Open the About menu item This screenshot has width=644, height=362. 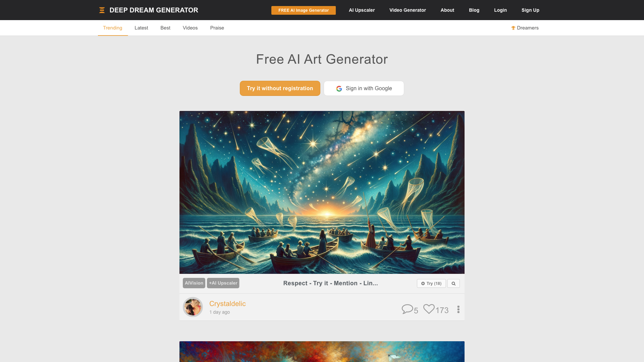coord(447,10)
